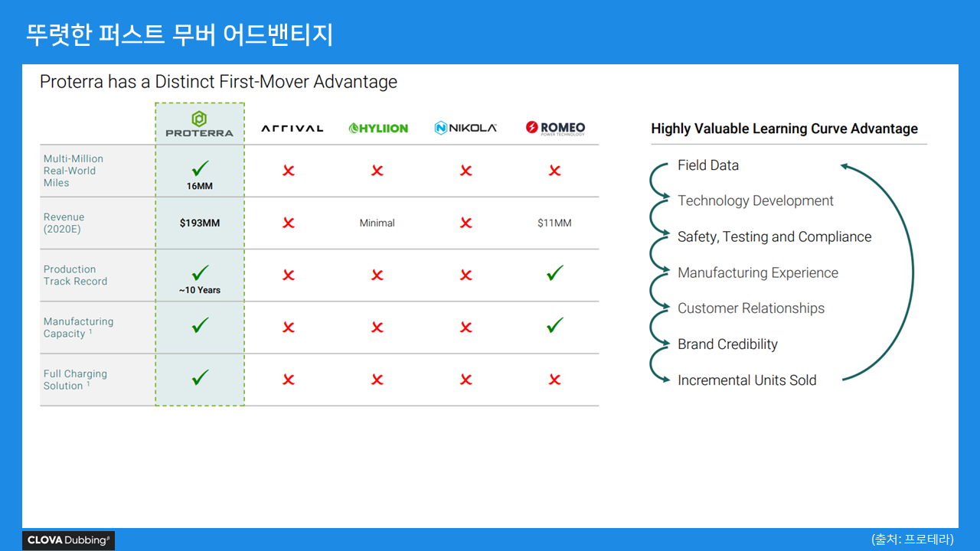Click the '16MM' value under Proterra
This screenshot has height=551, width=980.
click(200, 186)
